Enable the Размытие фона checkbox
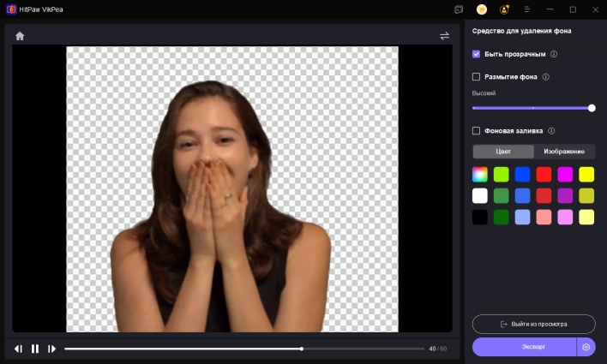 point(477,77)
